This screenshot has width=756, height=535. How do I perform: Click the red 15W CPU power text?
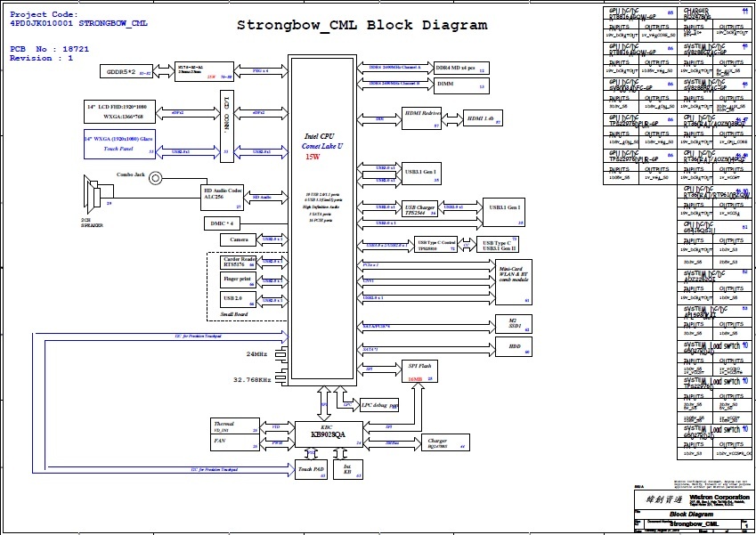pos(313,158)
